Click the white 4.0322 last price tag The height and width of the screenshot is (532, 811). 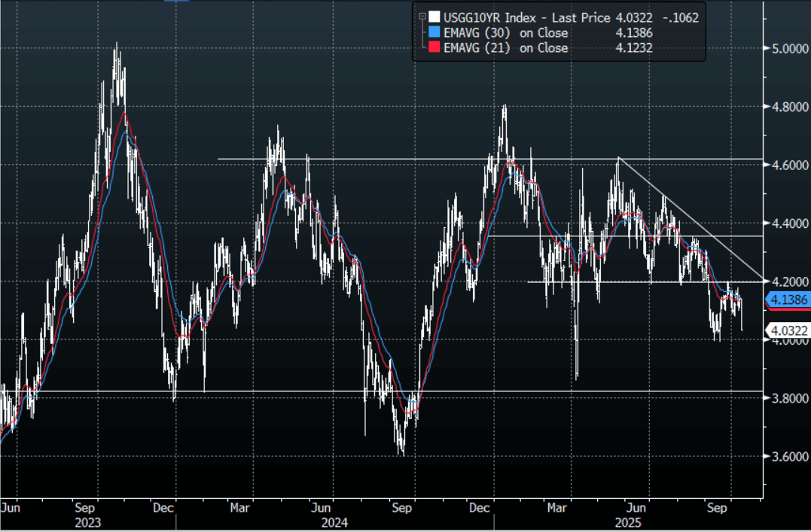(788, 330)
